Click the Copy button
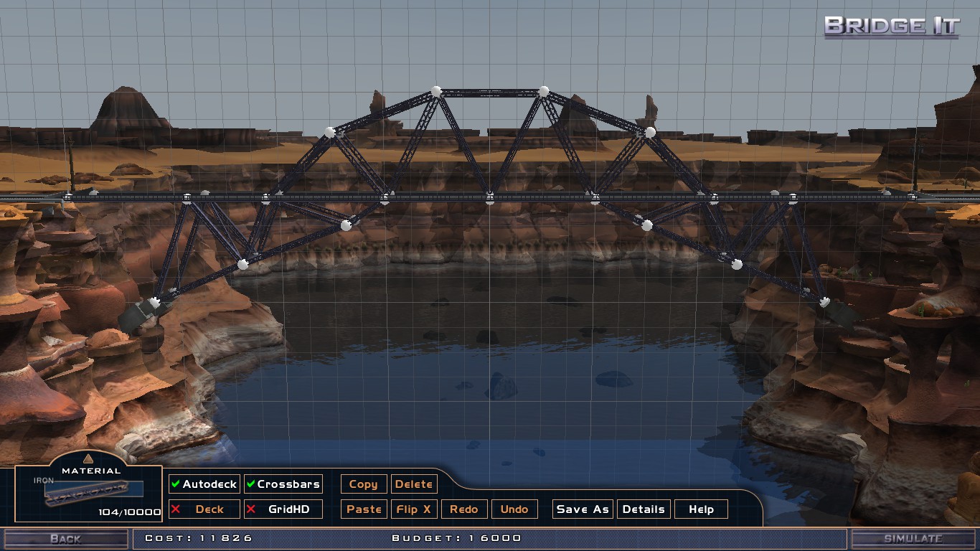Screen dimensions: 980x551 click(x=364, y=484)
